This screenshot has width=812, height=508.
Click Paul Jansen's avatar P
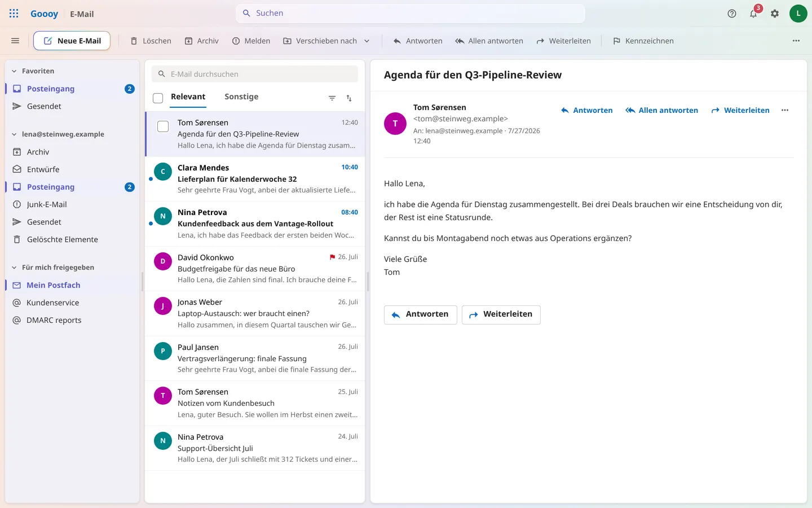point(163,351)
